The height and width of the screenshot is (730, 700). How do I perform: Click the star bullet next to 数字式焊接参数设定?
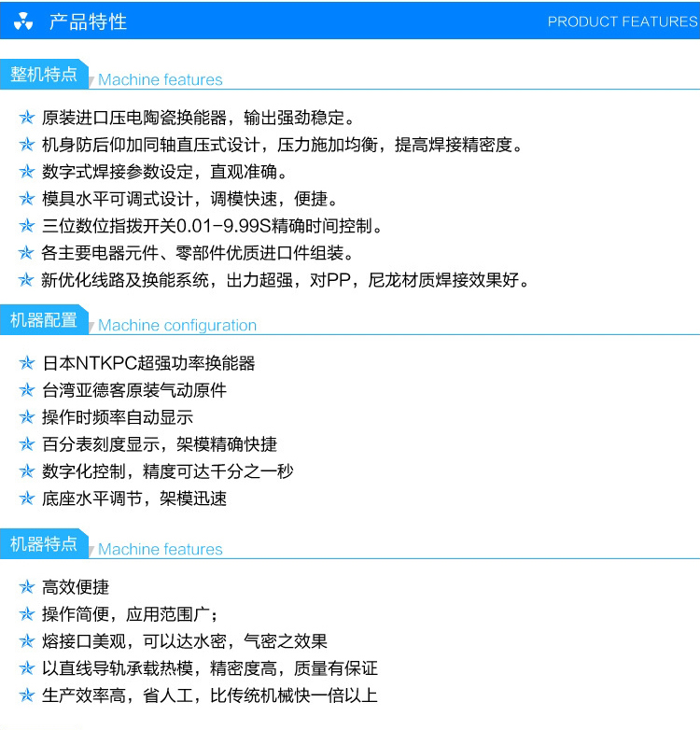pos(26,173)
